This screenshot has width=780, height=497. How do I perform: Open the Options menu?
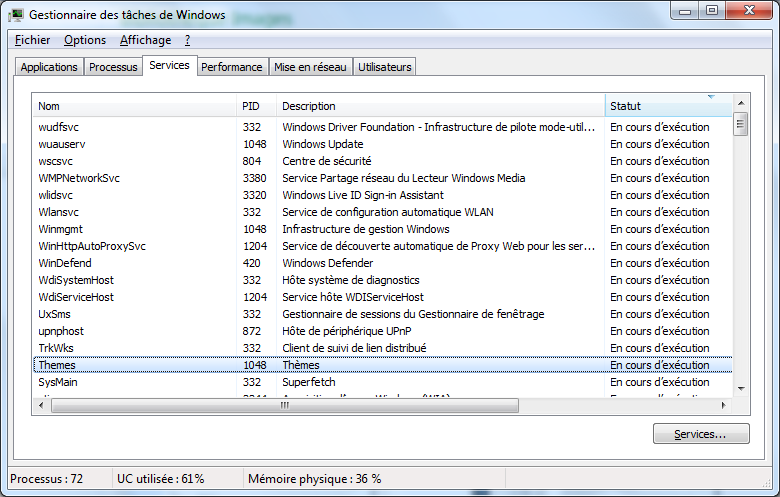(x=85, y=40)
